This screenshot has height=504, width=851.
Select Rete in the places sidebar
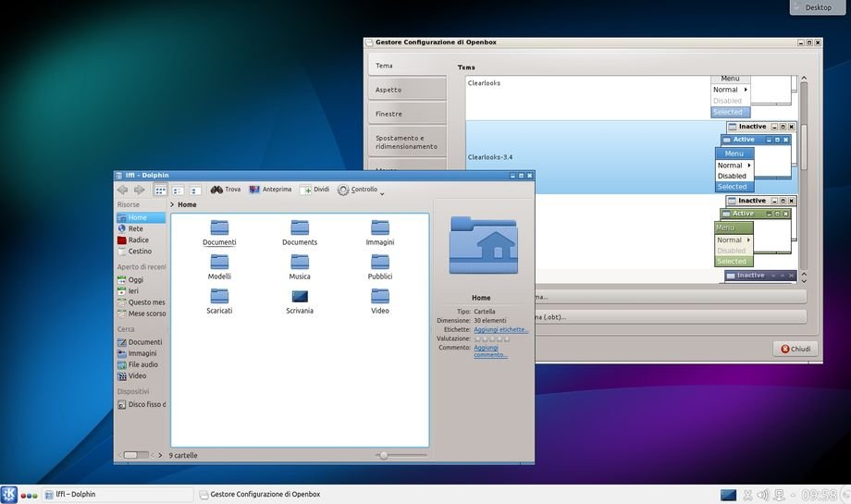click(134, 228)
